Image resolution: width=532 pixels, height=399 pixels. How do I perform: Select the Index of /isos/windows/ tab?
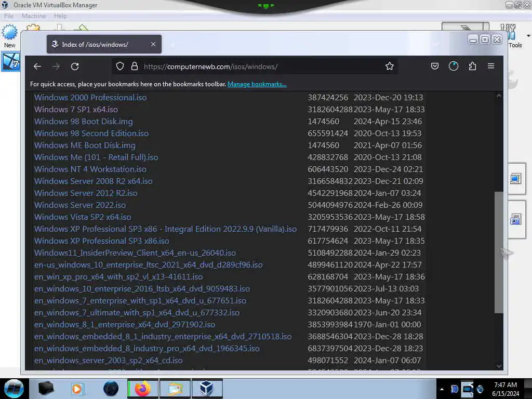pyautogui.click(x=104, y=45)
